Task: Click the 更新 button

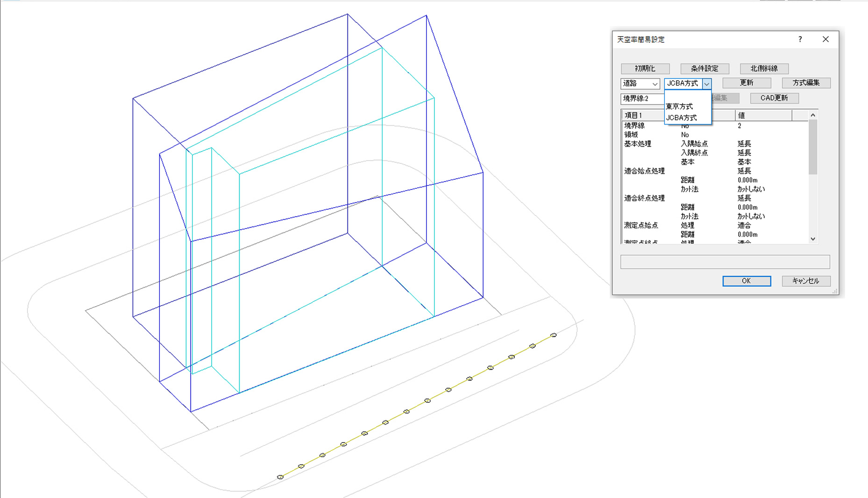Action: pyautogui.click(x=747, y=83)
